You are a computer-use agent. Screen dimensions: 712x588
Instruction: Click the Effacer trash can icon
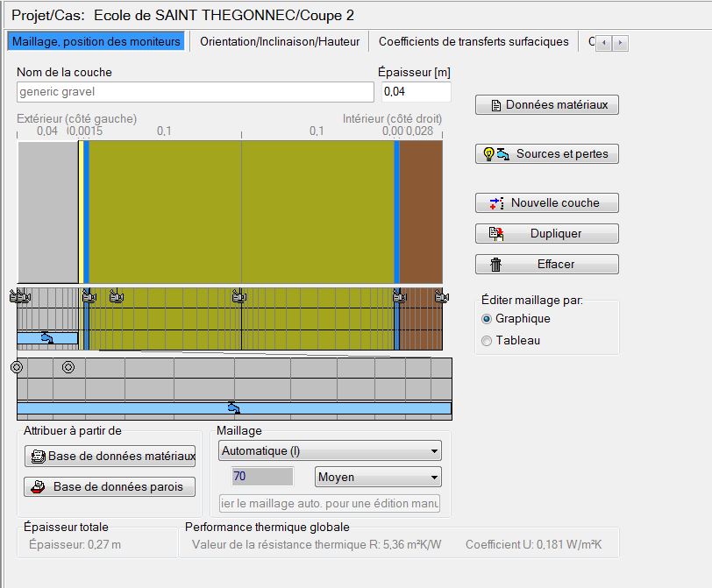tap(496, 265)
